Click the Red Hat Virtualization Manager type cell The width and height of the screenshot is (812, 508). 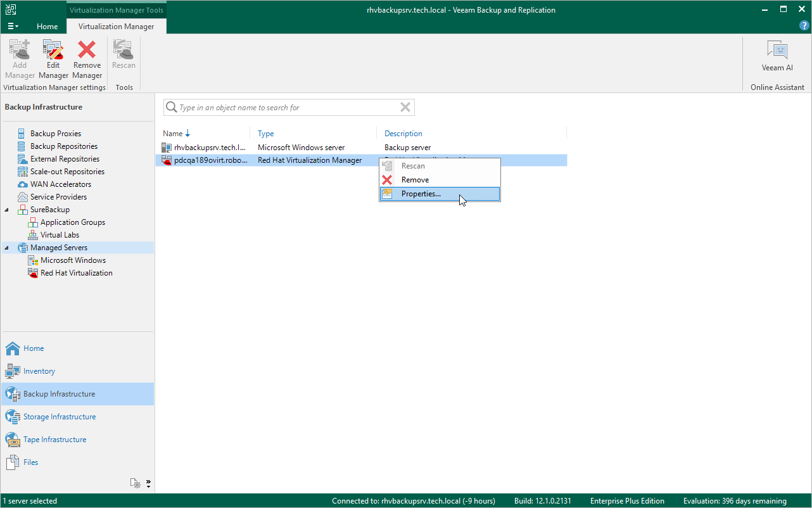tap(310, 160)
